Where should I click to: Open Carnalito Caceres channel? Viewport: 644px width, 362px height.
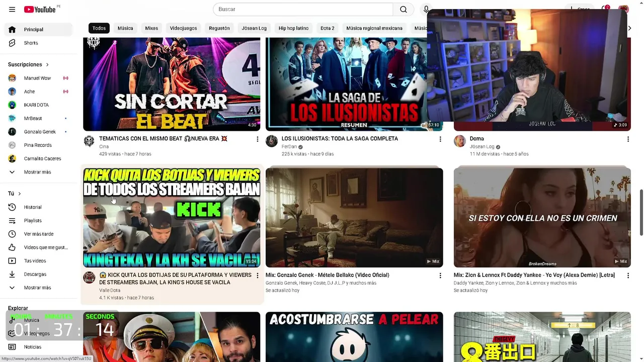(x=38, y=159)
